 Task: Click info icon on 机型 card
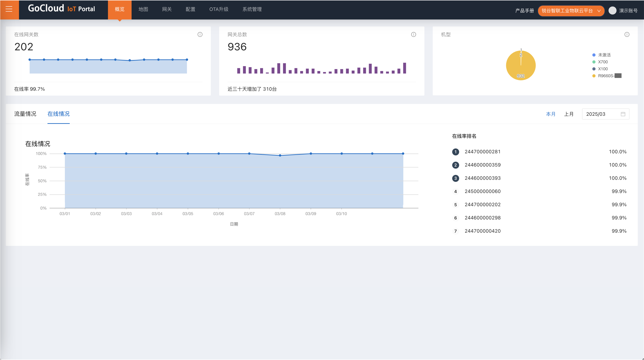point(627,35)
